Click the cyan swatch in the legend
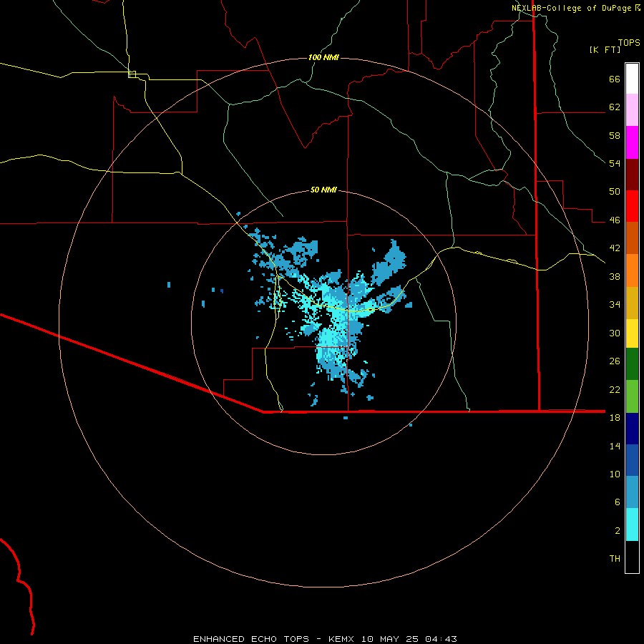This screenshot has height=644, width=644. tap(632, 525)
